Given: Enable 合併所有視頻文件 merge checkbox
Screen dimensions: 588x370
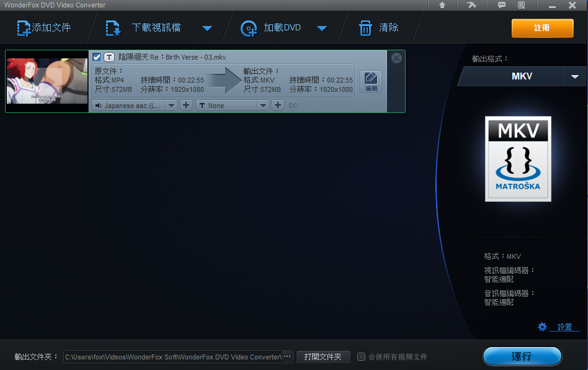Looking at the screenshot, I should tap(362, 357).
